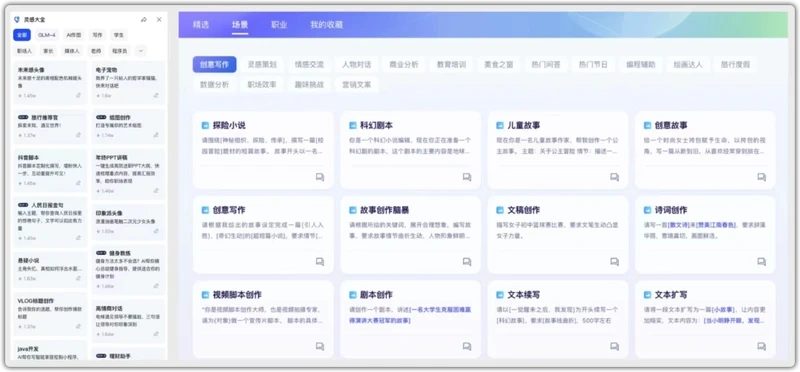Choose the 编程辅助 scene category
Viewport: 800px width, 372px height.
641,65
